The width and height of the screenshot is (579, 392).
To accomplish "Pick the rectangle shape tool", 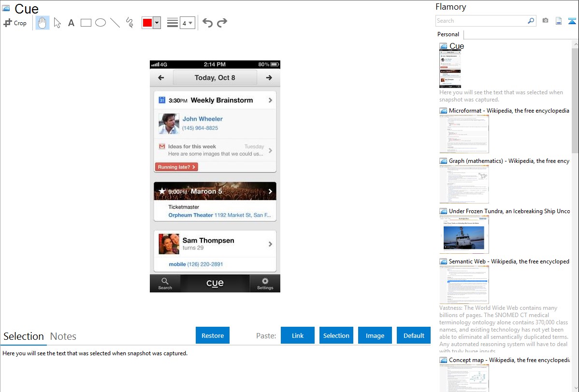I will (86, 23).
